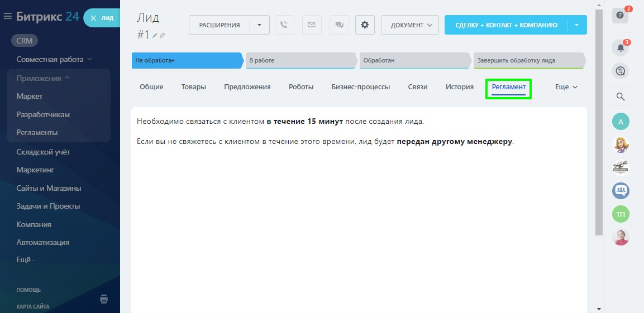
Task: Toggle the hamburger menu in the sidebar
Action: pos(7,17)
